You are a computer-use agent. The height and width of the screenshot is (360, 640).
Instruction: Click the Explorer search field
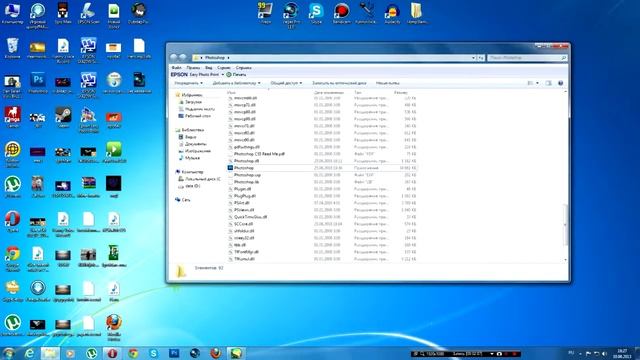[527, 58]
